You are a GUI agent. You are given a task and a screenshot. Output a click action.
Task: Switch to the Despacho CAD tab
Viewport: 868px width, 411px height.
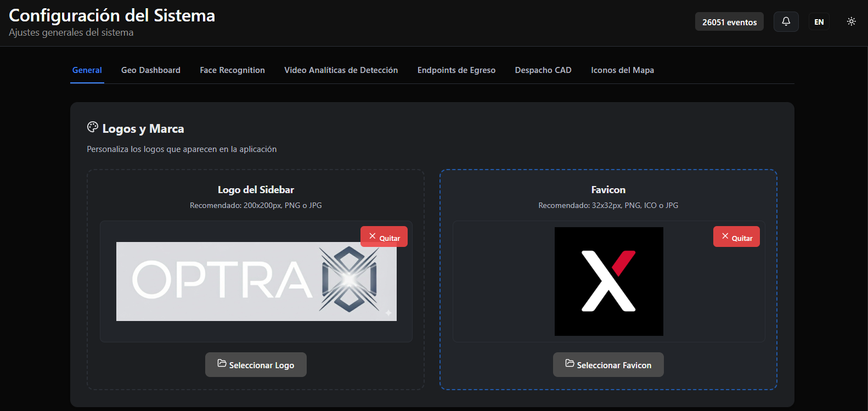543,70
